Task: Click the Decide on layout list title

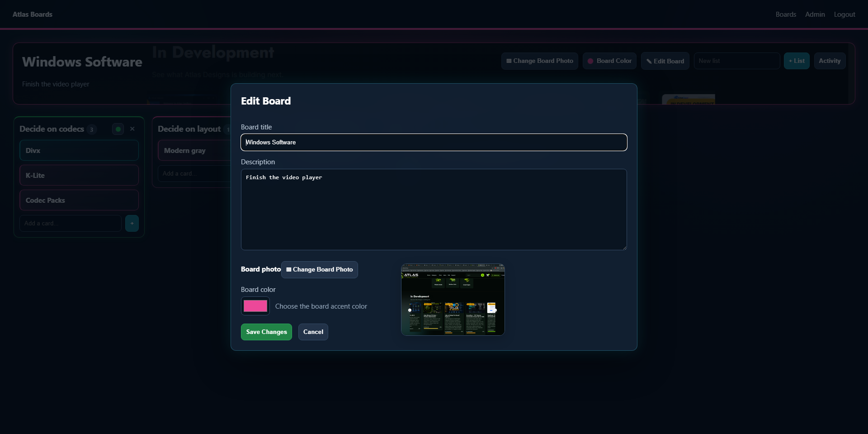Action: click(189, 129)
